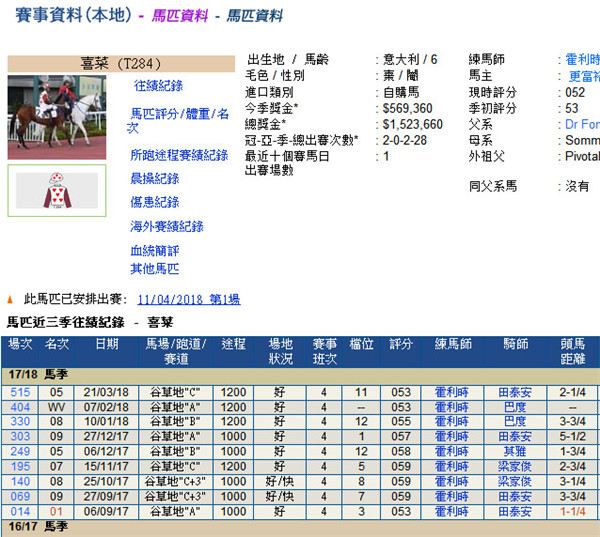Screen dimensions: 600x537
Task: Open race number 014 in the results table
Action: (20, 512)
